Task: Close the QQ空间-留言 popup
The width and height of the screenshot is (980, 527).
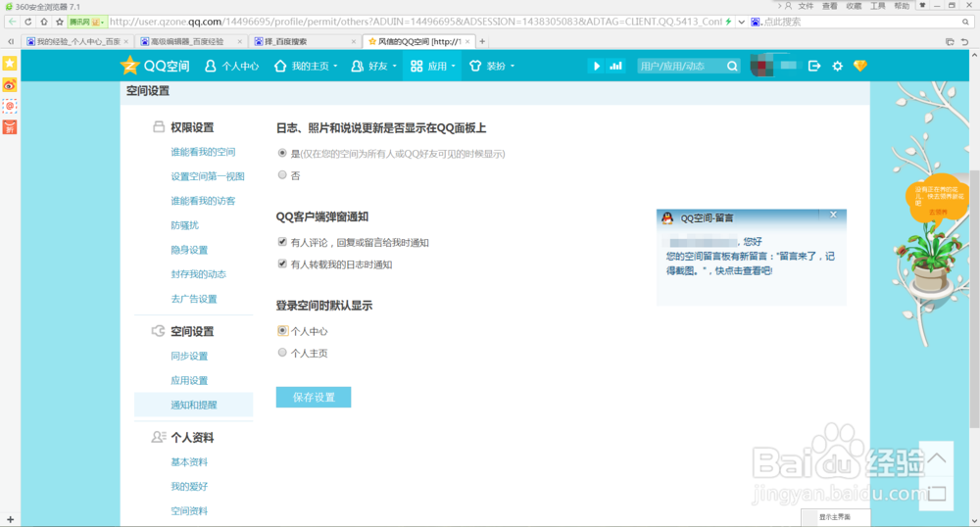Action: pos(833,215)
